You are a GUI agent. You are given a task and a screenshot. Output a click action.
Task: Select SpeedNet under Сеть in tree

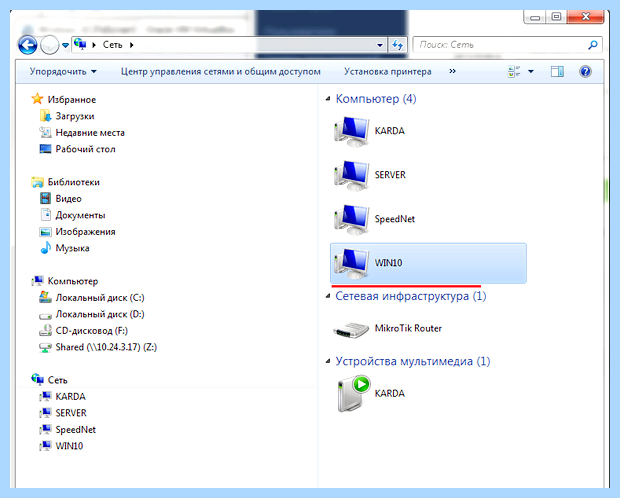click(76, 430)
